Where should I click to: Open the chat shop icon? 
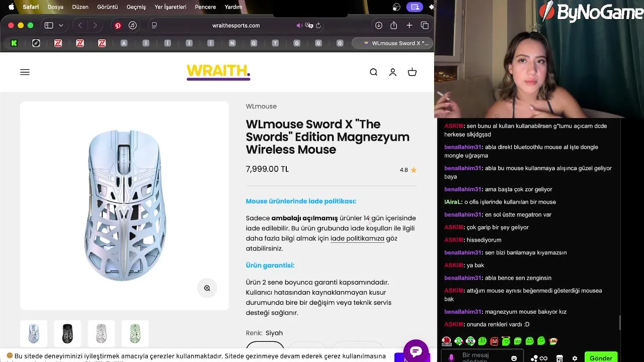(559, 358)
